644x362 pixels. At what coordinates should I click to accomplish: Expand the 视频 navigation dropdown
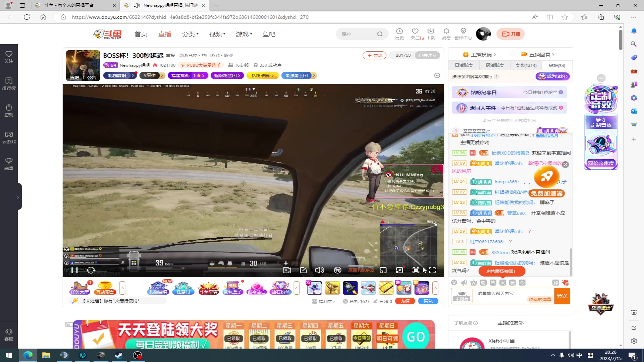pyautogui.click(x=217, y=34)
